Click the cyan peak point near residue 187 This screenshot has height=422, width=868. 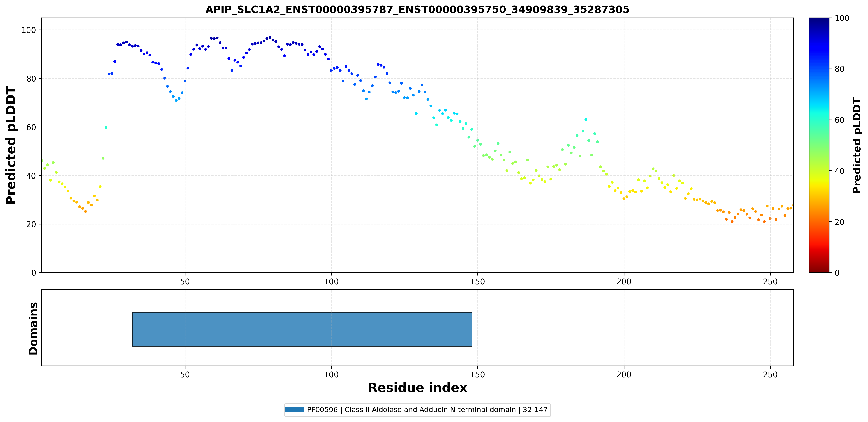click(586, 119)
